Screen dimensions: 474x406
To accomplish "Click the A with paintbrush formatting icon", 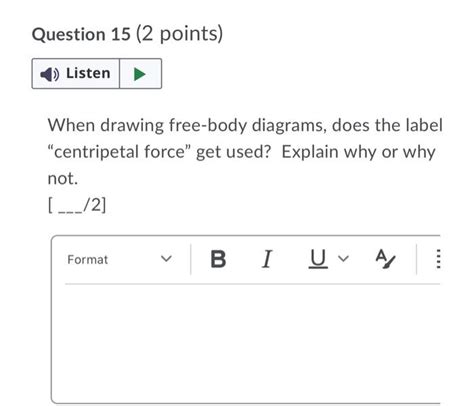I will point(385,259).
